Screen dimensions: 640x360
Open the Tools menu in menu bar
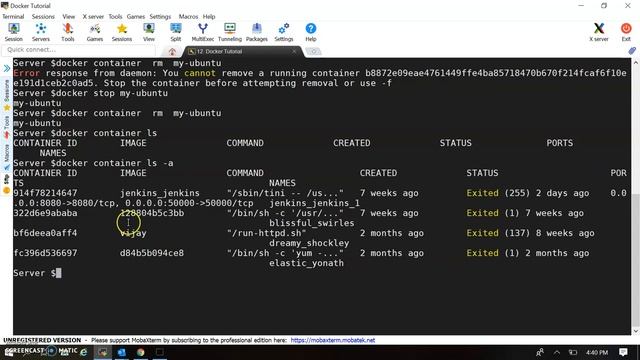pos(115,16)
